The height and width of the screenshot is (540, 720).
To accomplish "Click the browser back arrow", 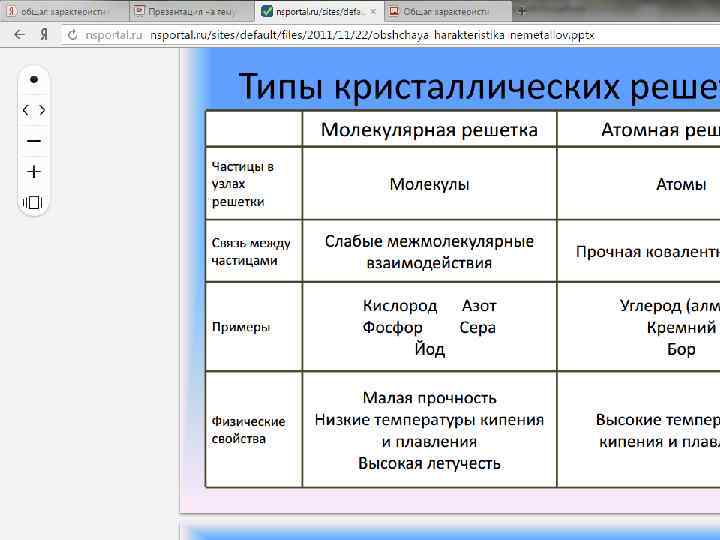I will pos(19,34).
